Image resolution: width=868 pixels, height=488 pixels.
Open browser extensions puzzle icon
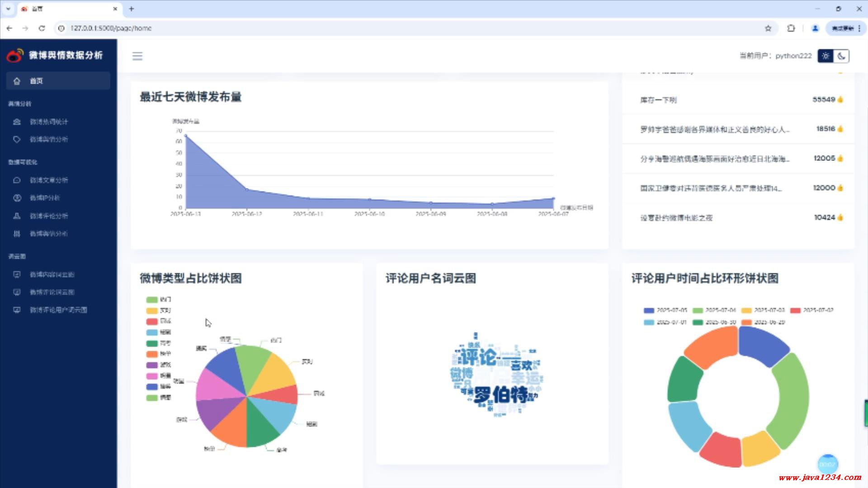point(791,28)
